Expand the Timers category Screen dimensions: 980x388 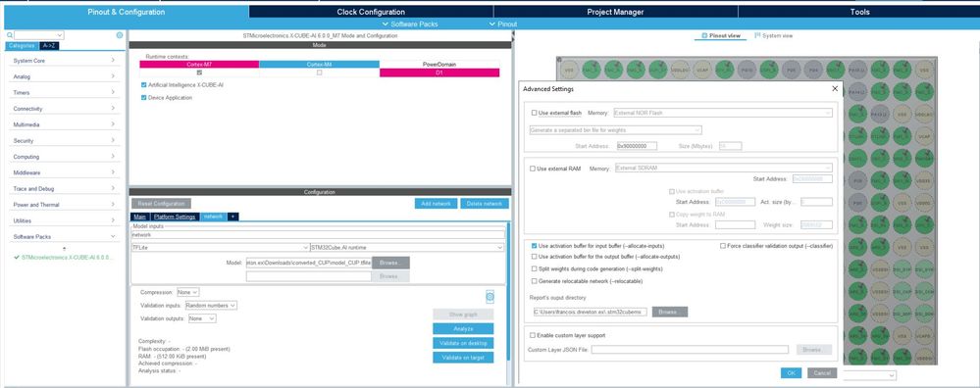pyautogui.click(x=64, y=92)
